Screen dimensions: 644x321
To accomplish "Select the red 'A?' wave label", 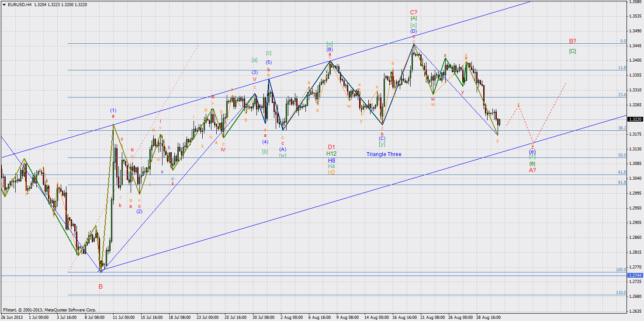I will 533,170.
